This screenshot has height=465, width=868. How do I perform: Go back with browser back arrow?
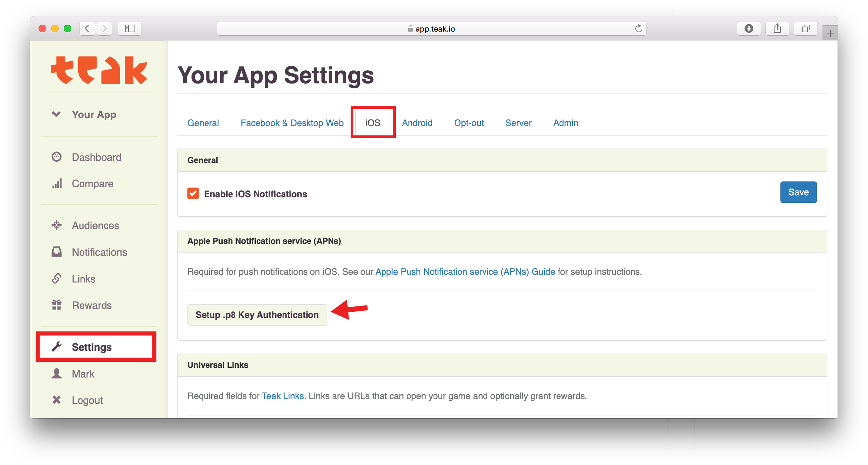click(87, 28)
